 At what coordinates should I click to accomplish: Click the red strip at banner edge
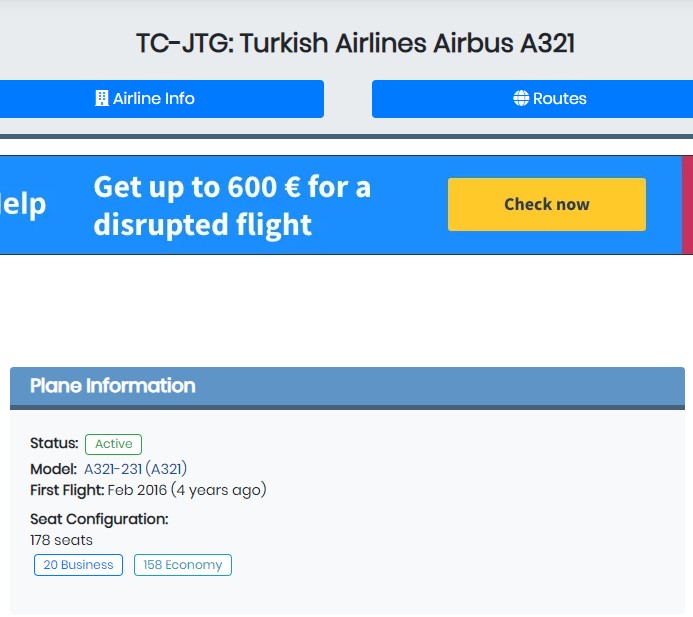[x=687, y=205]
